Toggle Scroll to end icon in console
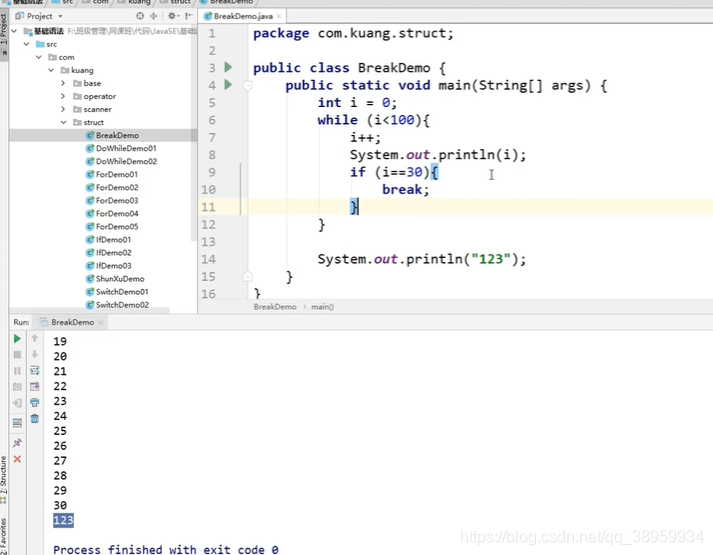 pyautogui.click(x=35, y=386)
